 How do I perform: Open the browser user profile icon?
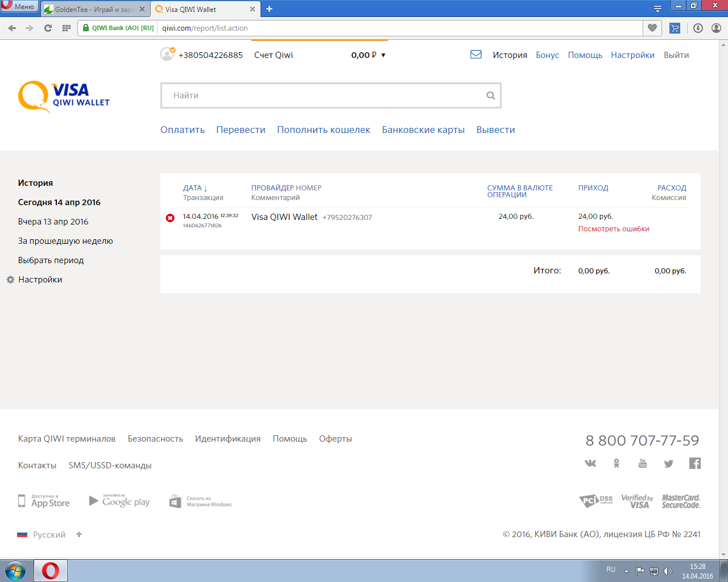[716, 28]
